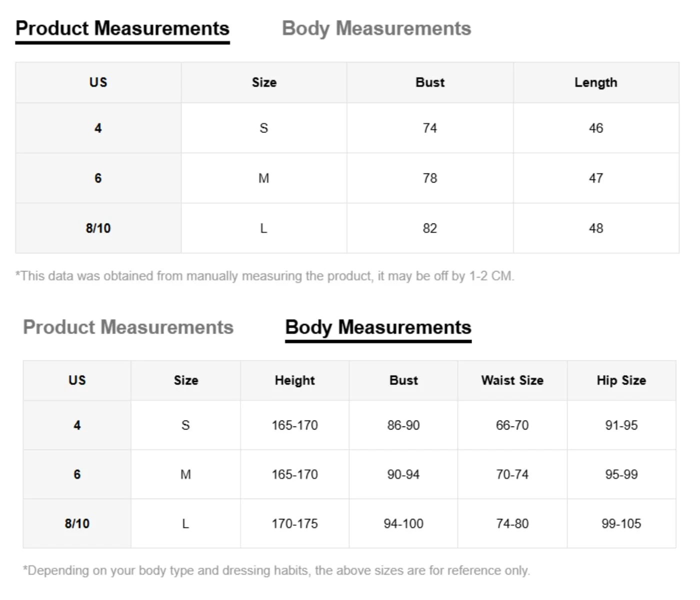Click the manual measuring disclaimer note
The height and width of the screenshot is (600, 700).
(x=265, y=276)
